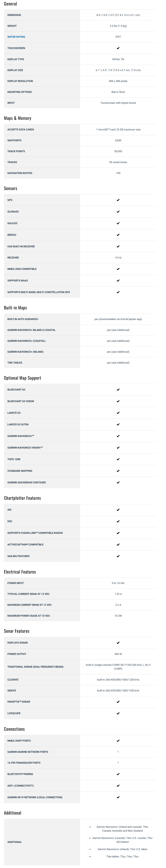Viewport: 166px width, 868px height.
Task: Click the Tide tables bullet in Additional
Action: point(122,856)
